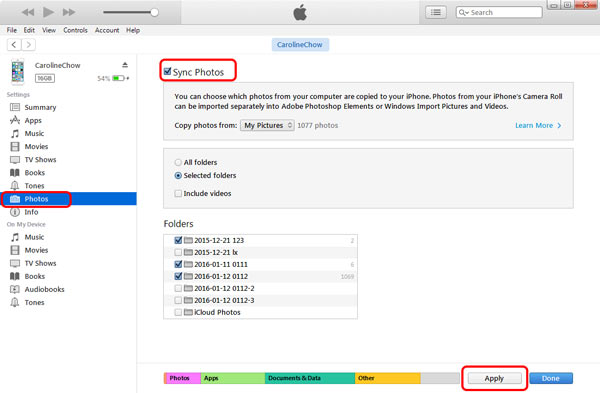
Task: Open Books under On My Device
Action: coord(34,276)
